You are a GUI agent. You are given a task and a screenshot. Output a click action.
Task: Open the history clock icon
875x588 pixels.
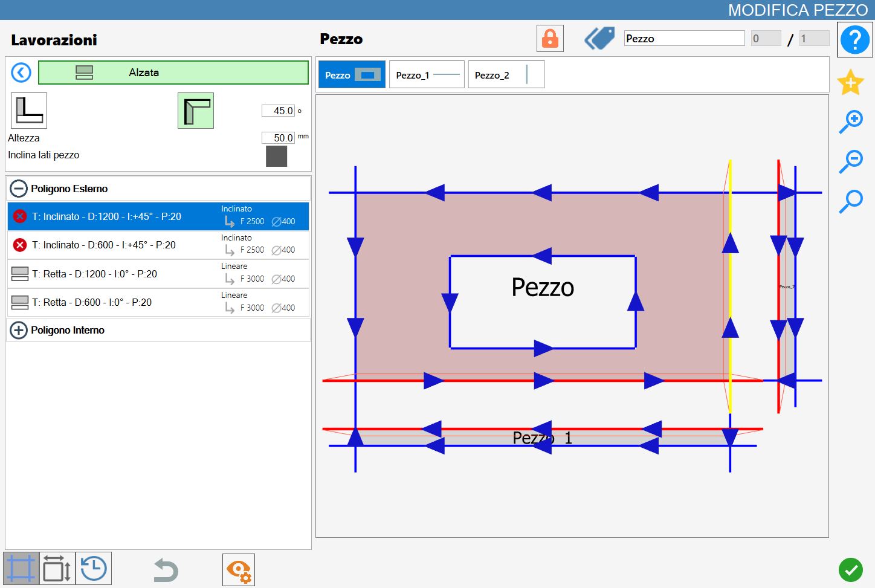(94, 569)
